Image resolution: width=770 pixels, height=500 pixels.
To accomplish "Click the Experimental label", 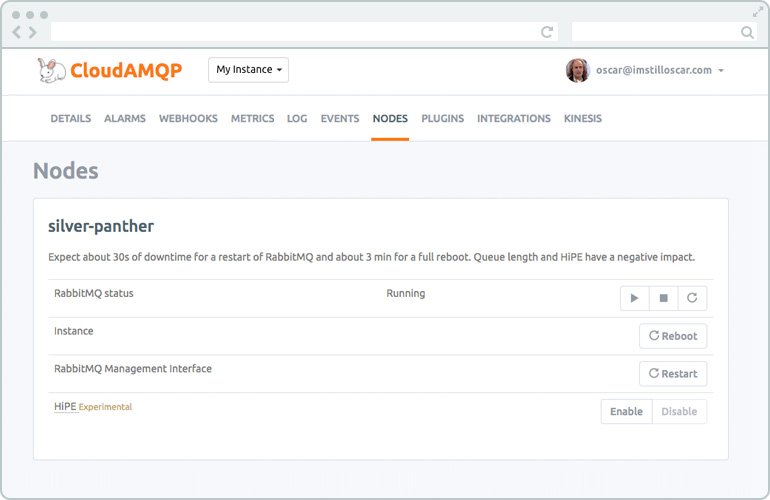I will (x=106, y=407).
